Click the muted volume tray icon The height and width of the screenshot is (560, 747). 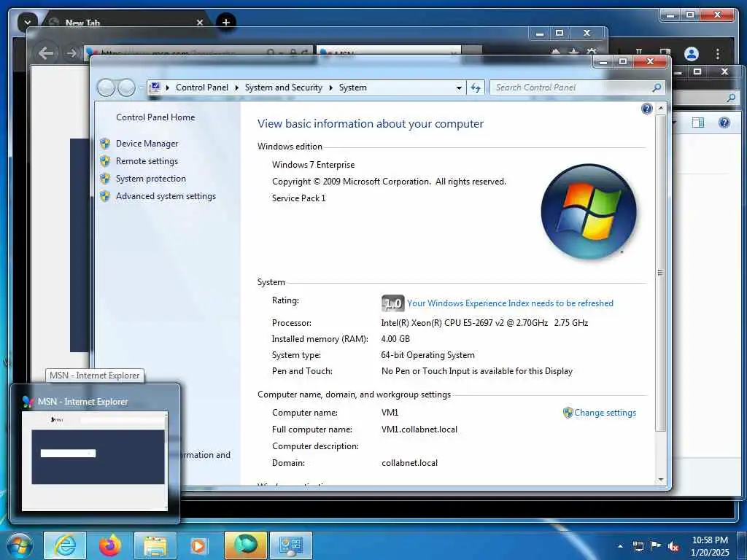[673, 546]
